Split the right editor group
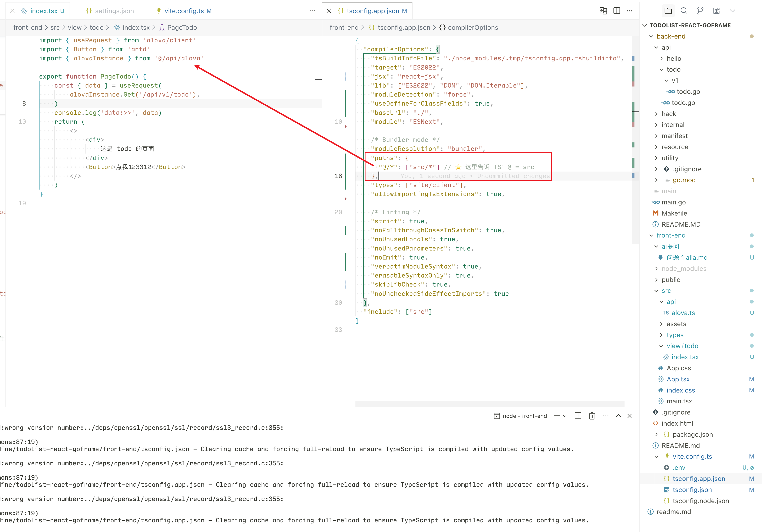Screen dimensions: 762x532 pos(617,11)
